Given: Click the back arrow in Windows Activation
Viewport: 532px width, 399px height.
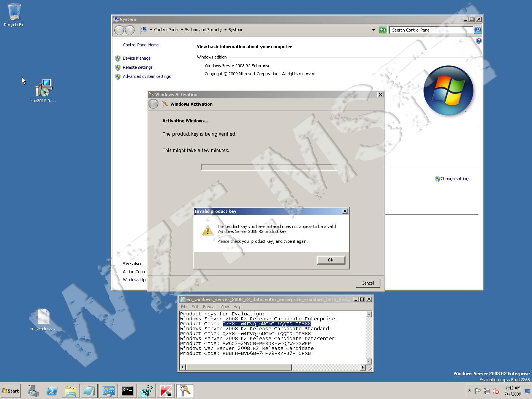Looking at the screenshot, I should click(x=153, y=104).
